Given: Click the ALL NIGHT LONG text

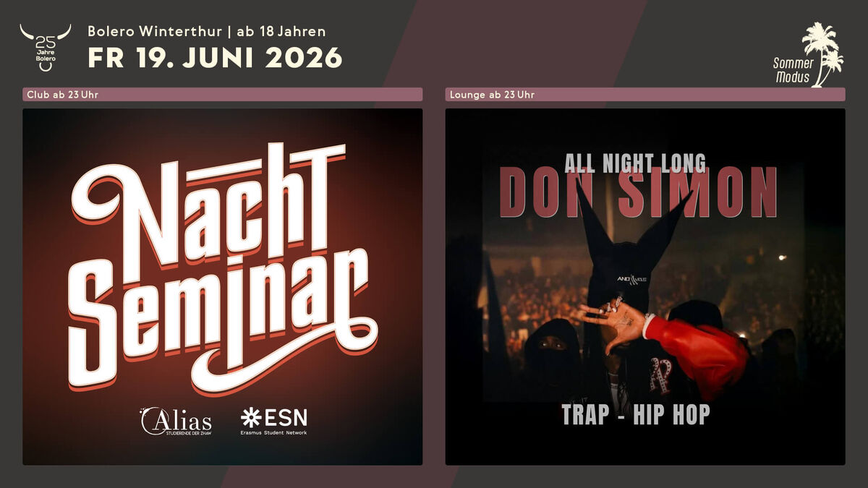Looking at the screenshot, I should click(634, 163).
